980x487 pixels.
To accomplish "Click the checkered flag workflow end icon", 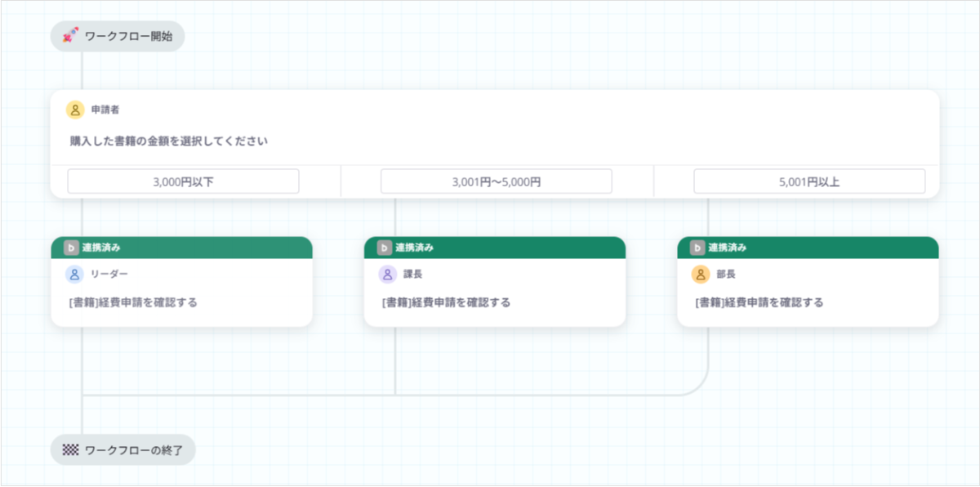I will pyautogui.click(x=70, y=450).
